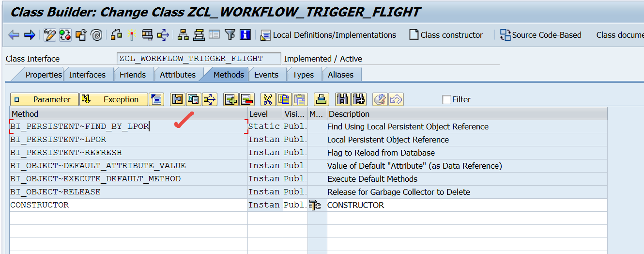Click the save-disk icon in method toolbar
Viewport: 644px width, 254px height.
[x=178, y=99]
